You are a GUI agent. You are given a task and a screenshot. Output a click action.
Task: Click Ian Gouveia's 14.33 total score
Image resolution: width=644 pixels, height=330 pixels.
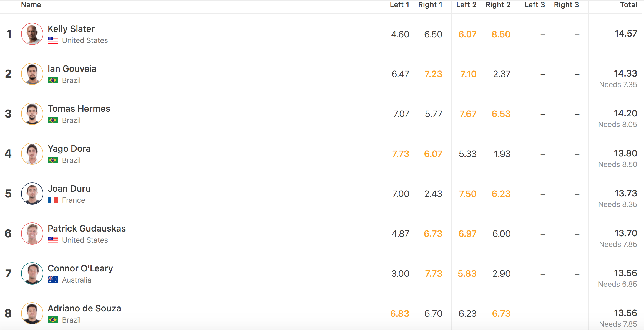[625, 73]
